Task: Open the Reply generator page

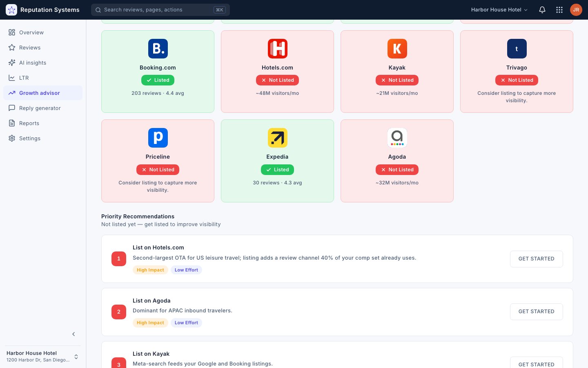Action: click(x=43, y=108)
